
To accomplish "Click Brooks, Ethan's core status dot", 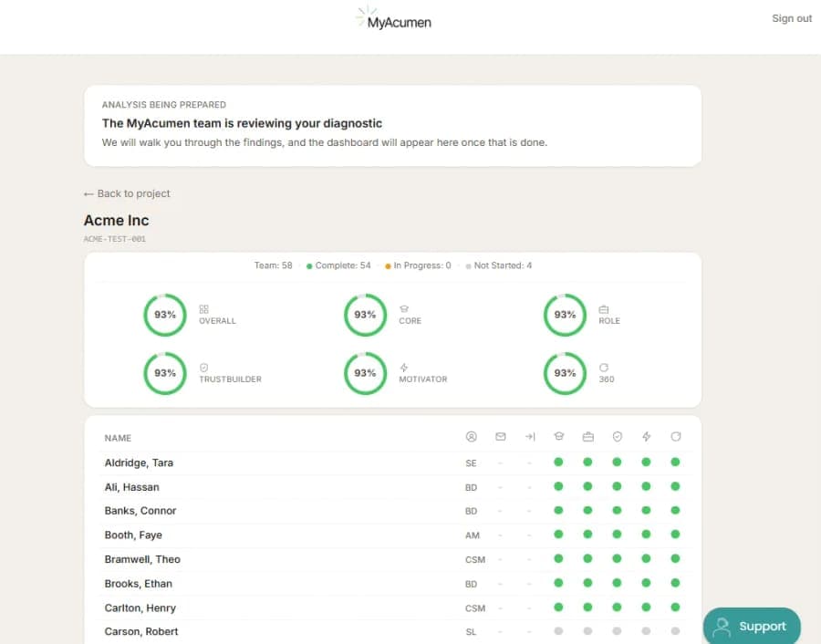I will 558,583.
